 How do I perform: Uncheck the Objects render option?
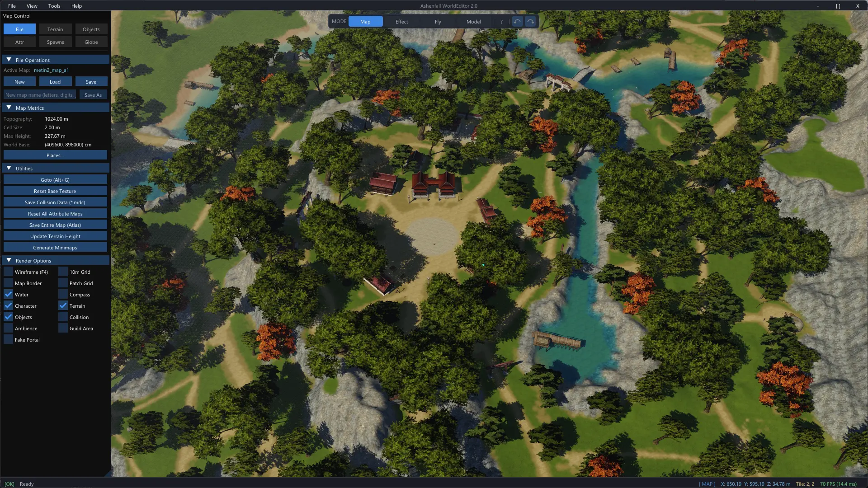pos(8,317)
